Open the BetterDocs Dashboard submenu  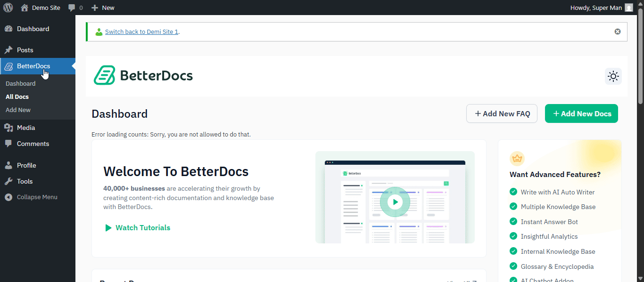[21, 83]
